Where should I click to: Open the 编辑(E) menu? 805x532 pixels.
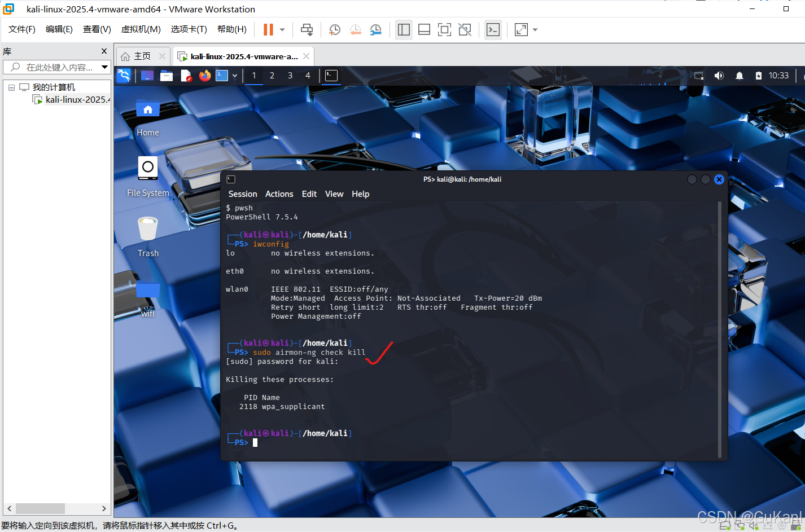point(59,29)
